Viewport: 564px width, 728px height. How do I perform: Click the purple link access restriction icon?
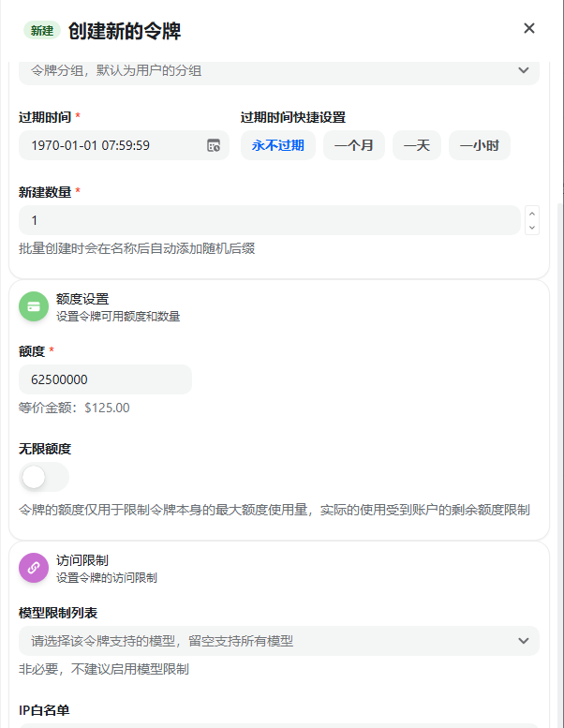34,567
